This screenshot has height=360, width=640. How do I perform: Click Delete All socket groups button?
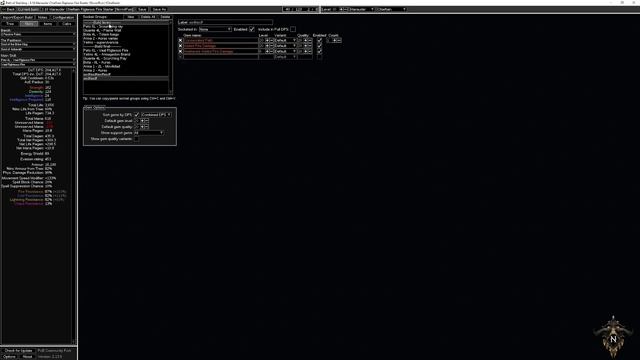148,17
